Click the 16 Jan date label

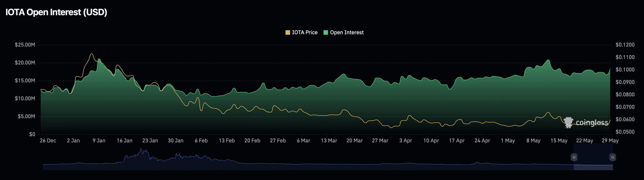[x=124, y=141]
